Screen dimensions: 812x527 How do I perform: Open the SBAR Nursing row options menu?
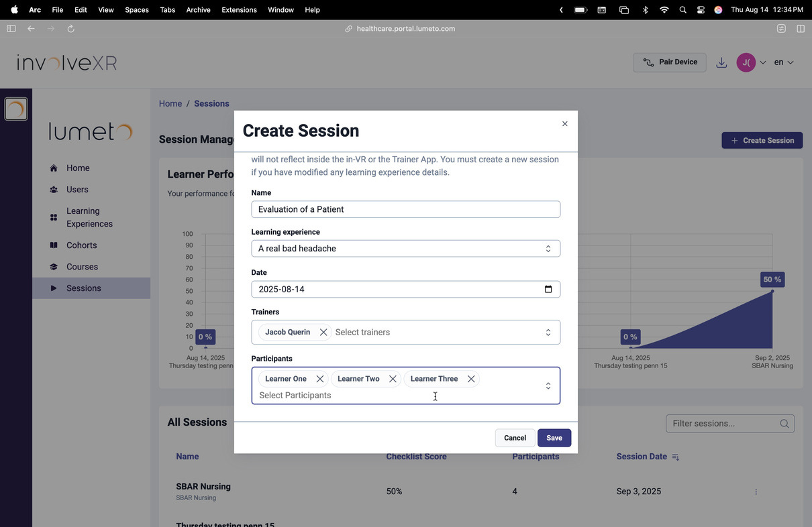pyautogui.click(x=756, y=491)
